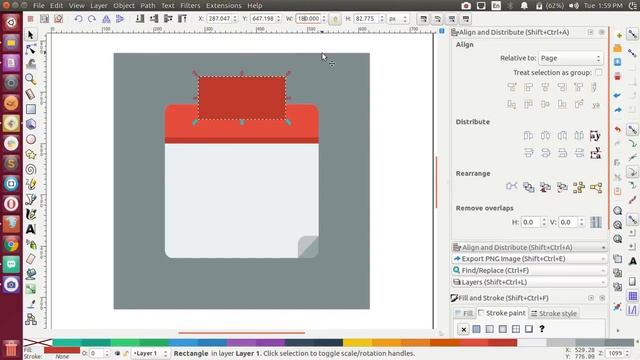Image resolution: width=640 pixels, height=360 pixels.
Task: Select the Eraser tool
Action: pos(31,259)
